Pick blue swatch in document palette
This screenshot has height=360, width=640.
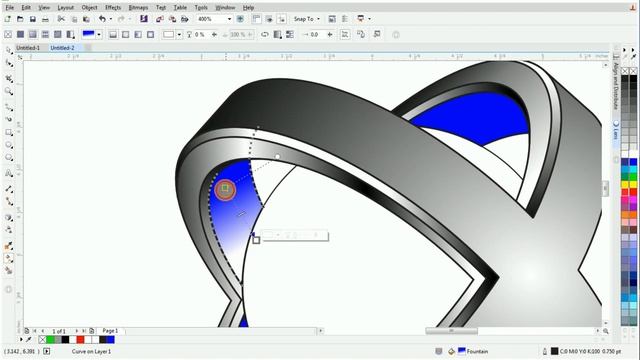pyautogui.click(x=110, y=339)
